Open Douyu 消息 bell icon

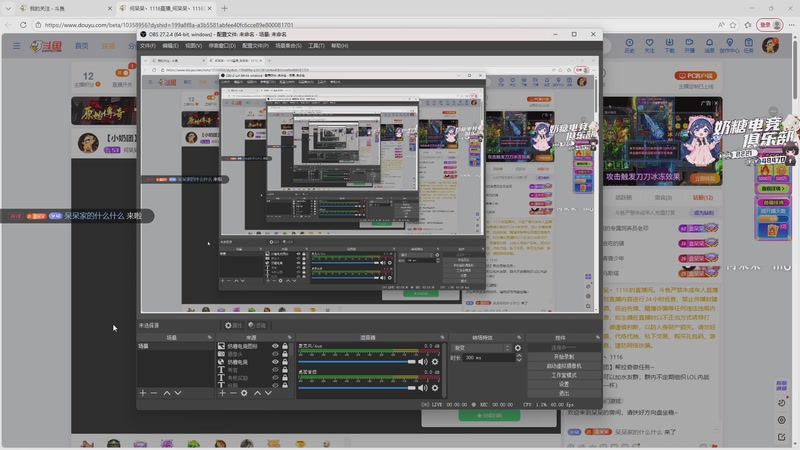coord(709,45)
